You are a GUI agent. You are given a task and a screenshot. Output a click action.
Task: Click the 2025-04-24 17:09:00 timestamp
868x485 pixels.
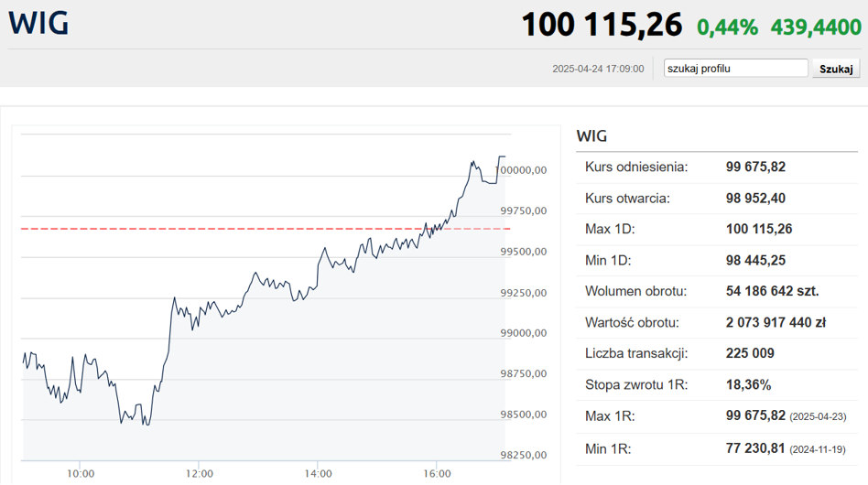click(x=598, y=69)
